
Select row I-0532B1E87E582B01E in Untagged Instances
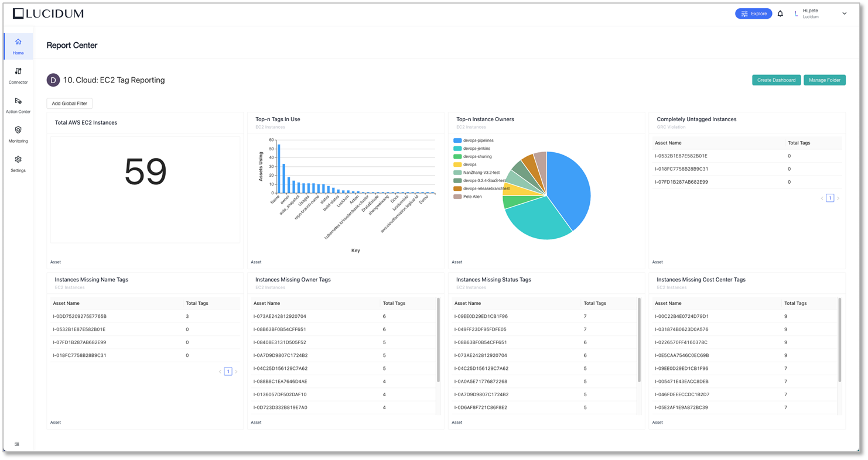747,156
